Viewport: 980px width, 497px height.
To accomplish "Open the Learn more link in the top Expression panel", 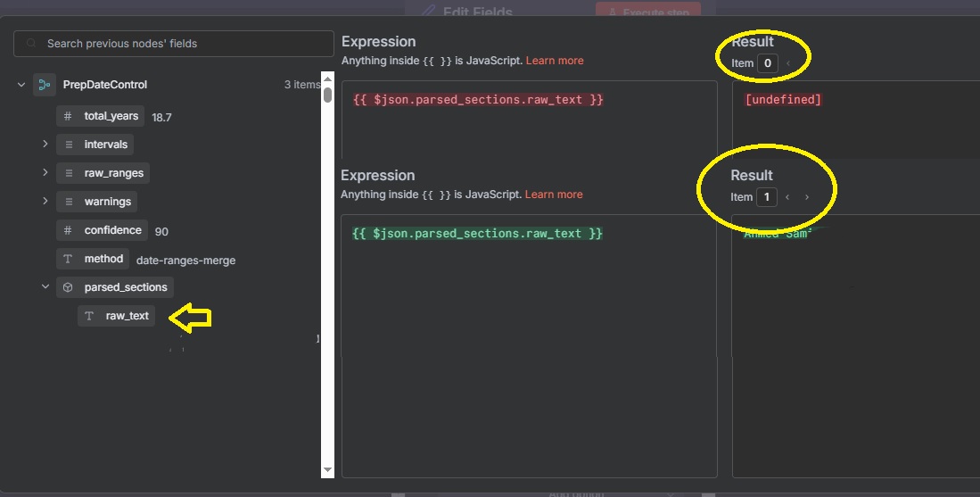I will 555,61.
